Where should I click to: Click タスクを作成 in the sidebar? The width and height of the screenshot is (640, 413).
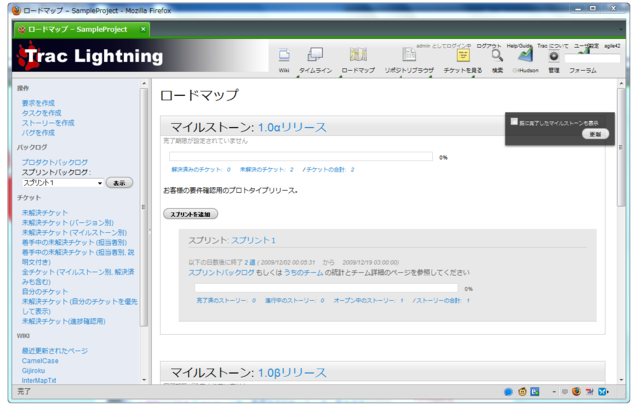tap(41, 113)
